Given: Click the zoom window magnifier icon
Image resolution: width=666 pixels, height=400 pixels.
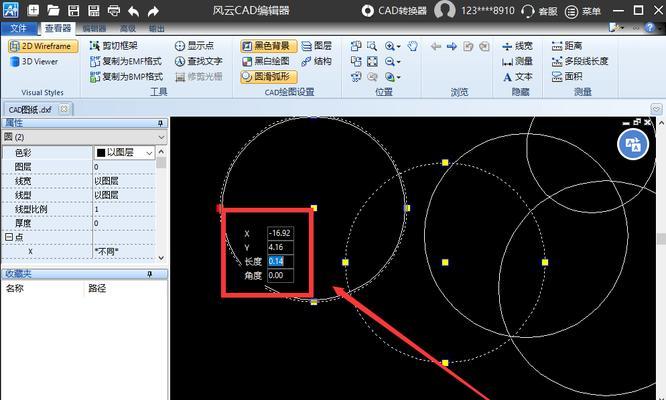Looking at the screenshot, I should [372, 46].
